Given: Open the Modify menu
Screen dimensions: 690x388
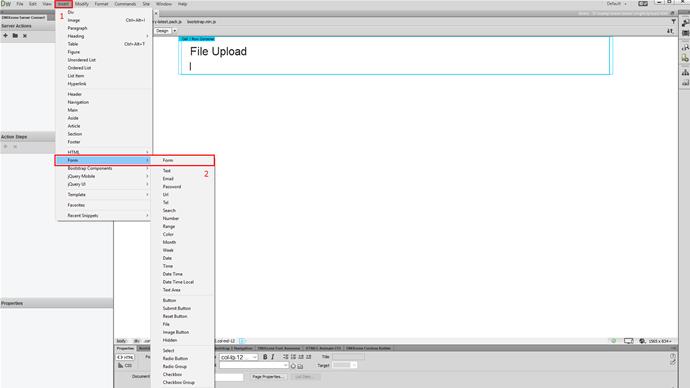Looking at the screenshot, I should 82,4.
